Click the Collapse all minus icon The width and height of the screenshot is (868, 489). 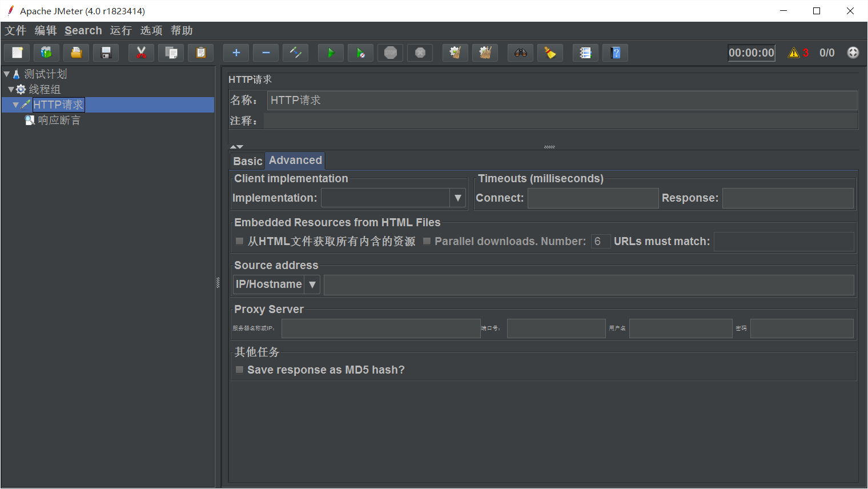tap(266, 53)
